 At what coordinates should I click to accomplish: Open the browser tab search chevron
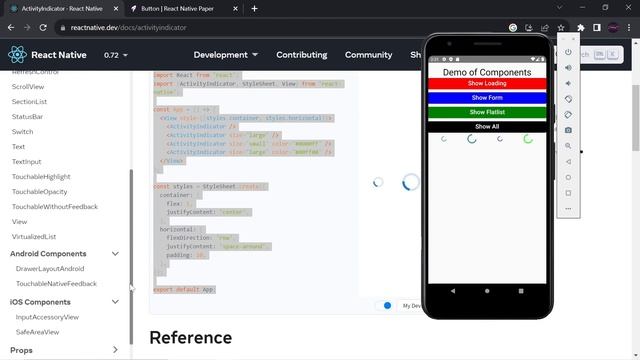coord(559,8)
